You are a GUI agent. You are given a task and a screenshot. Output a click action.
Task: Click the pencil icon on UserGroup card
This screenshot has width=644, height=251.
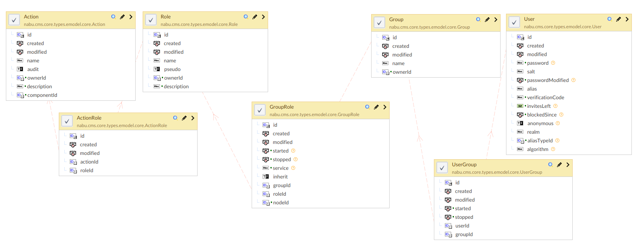(559, 165)
